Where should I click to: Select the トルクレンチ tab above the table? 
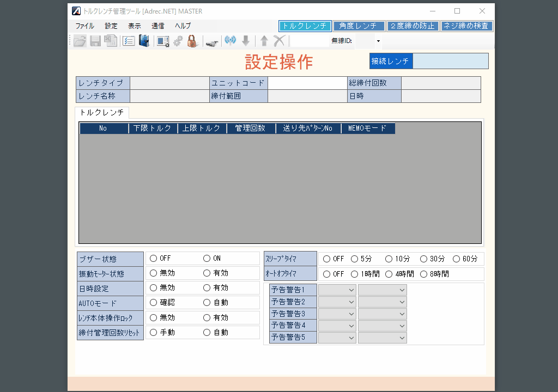tap(102, 112)
